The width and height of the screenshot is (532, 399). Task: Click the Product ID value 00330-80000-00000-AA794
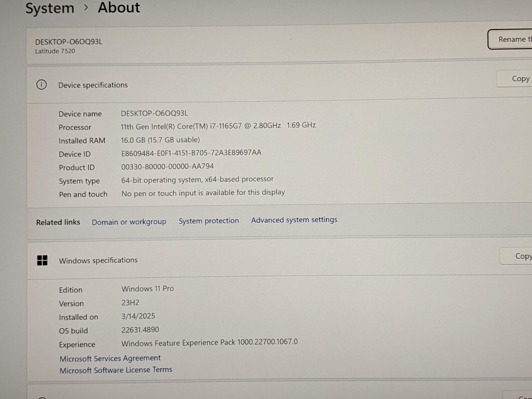click(168, 166)
